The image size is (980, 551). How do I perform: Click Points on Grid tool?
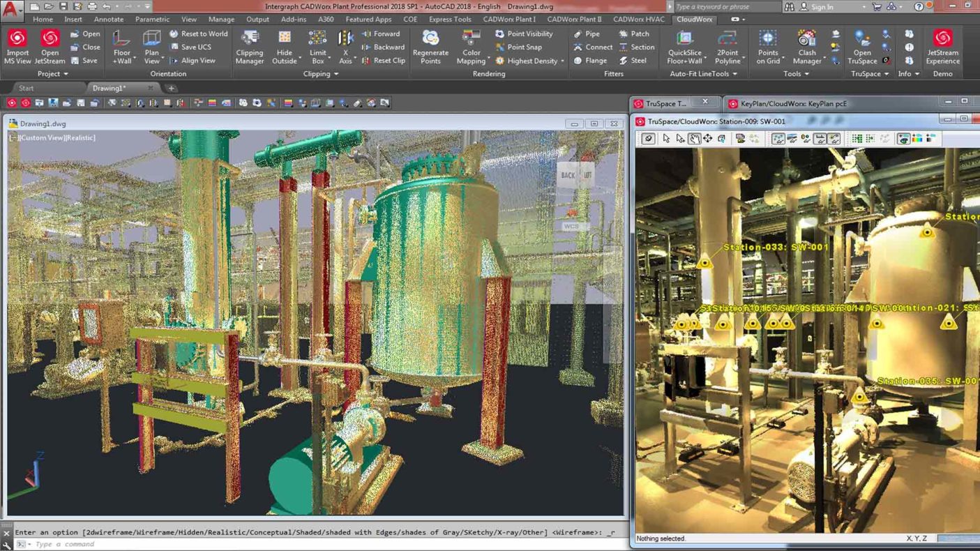tap(767, 47)
